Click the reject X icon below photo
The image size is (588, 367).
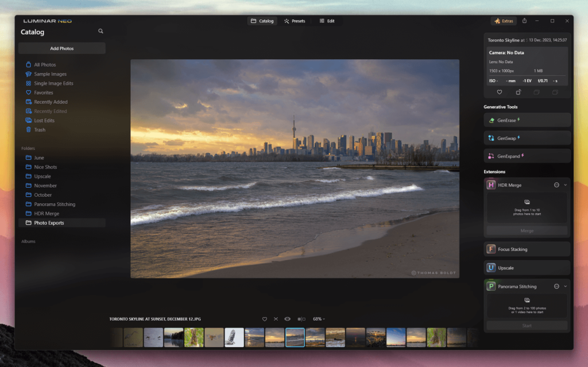(276, 319)
